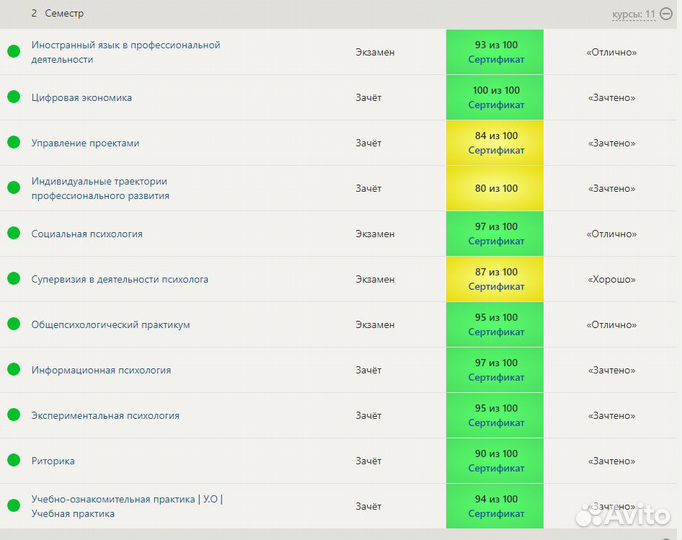Open Сертификат link under 100 из 100
The width and height of the screenshot is (682, 540).
click(x=496, y=105)
